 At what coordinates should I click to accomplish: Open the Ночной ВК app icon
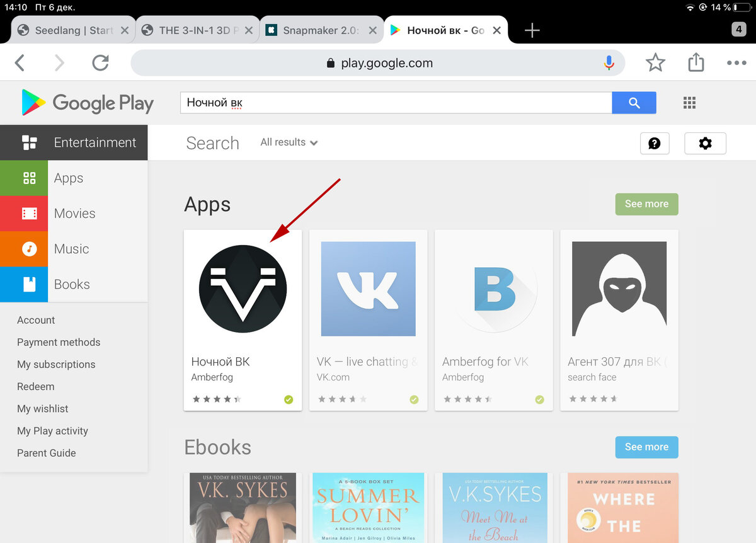coord(243,289)
